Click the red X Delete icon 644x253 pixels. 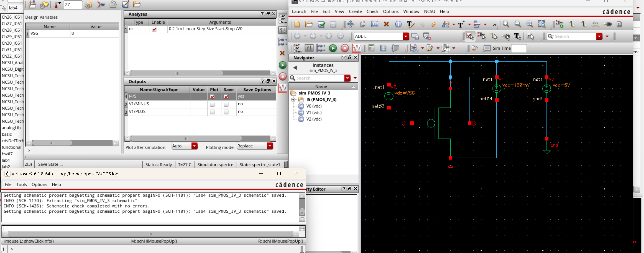click(386, 24)
